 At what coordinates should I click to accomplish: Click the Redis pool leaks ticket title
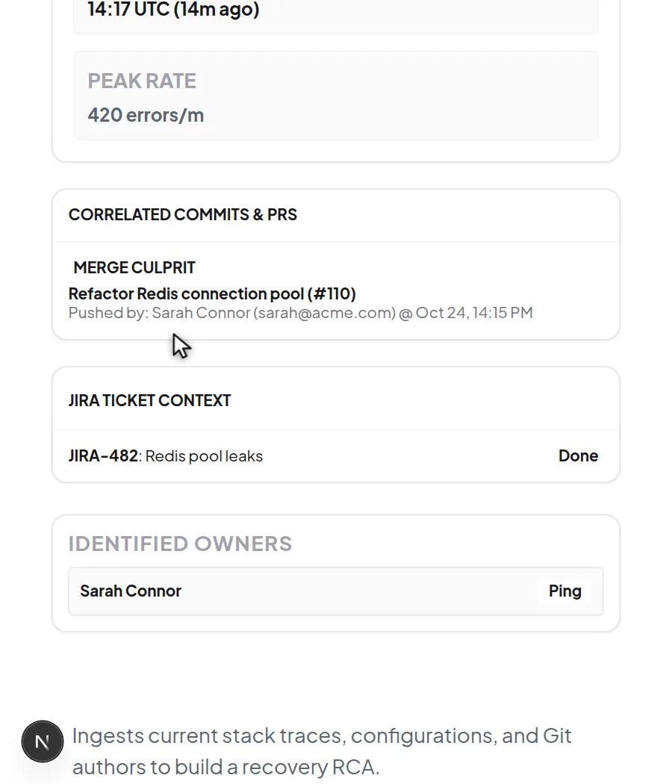pyautogui.click(x=204, y=456)
